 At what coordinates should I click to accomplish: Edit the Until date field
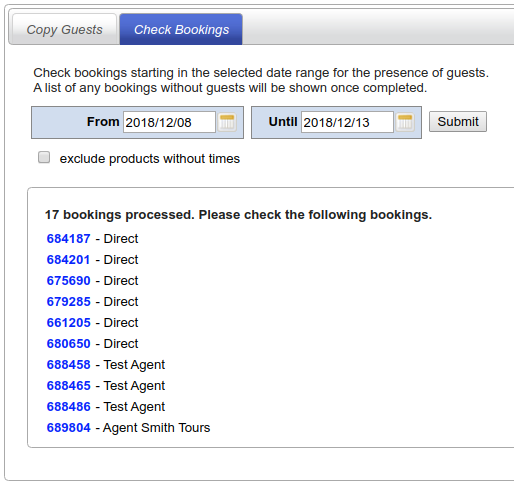pos(347,122)
